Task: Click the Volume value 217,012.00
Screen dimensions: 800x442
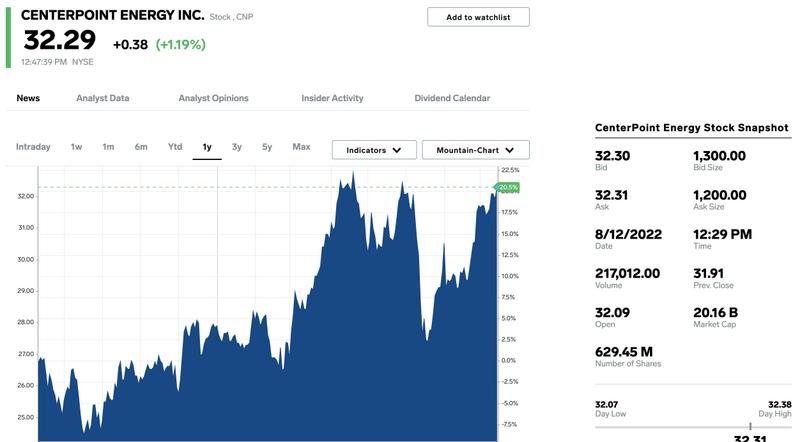Action: (627, 274)
